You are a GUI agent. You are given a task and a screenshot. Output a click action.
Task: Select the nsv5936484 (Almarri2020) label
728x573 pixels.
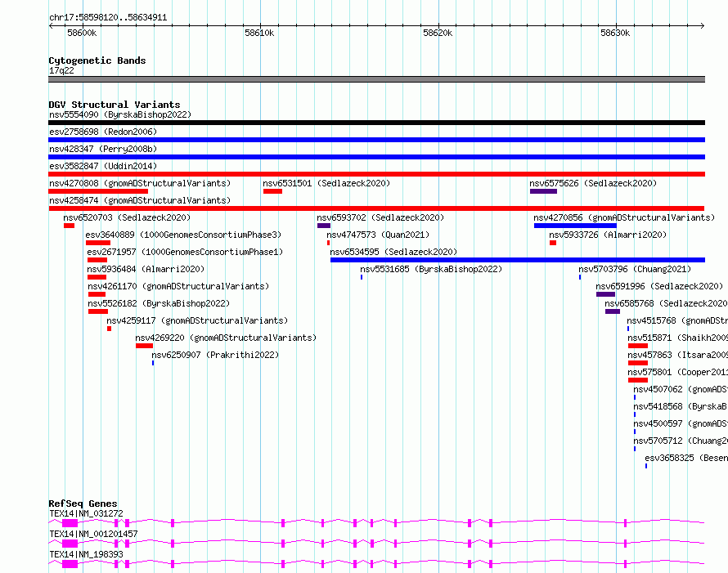pos(146,269)
